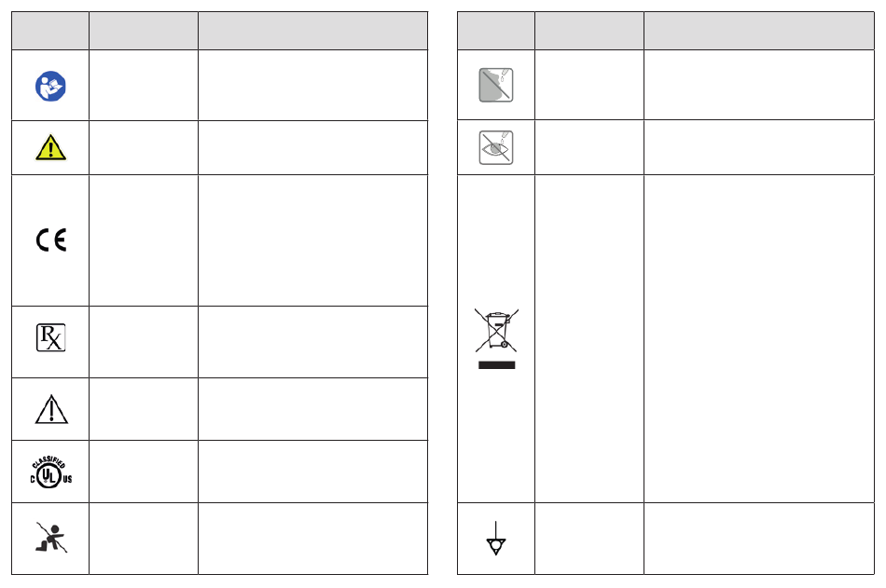Click the keep-away-from-children crossed figure symbol

(x=51, y=537)
